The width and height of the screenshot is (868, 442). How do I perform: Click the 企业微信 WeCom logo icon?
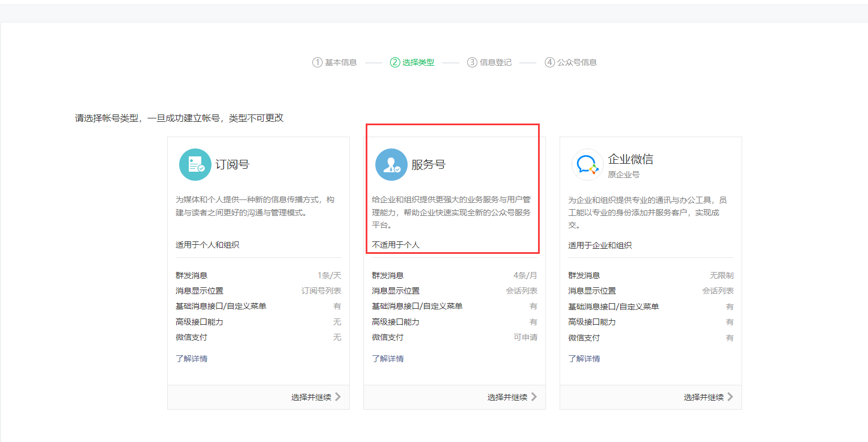pyautogui.click(x=587, y=164)
